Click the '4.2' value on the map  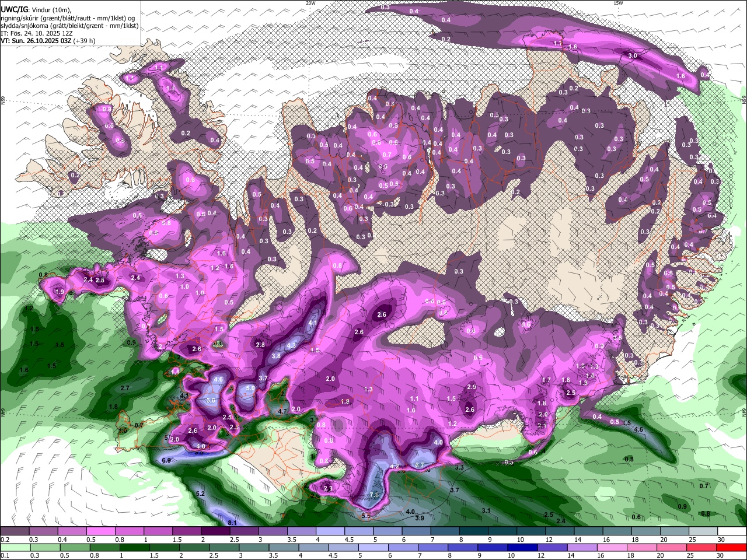[x=395, y=467]
